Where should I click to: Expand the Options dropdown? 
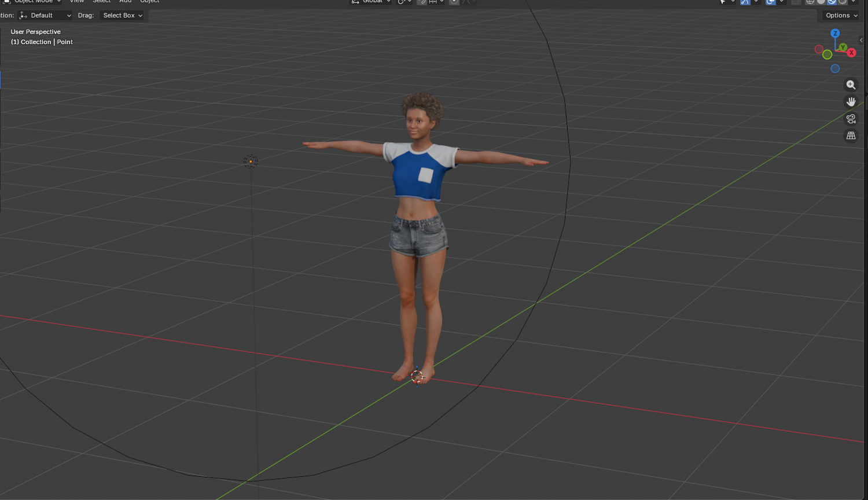pos(840,16)
